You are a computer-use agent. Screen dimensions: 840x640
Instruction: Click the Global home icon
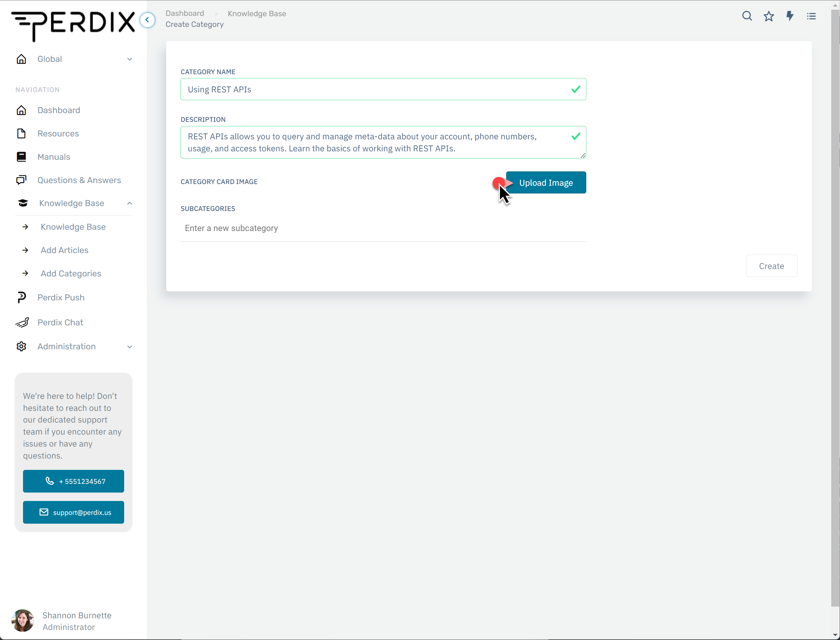pyautogui.click(x=21, y=59)
